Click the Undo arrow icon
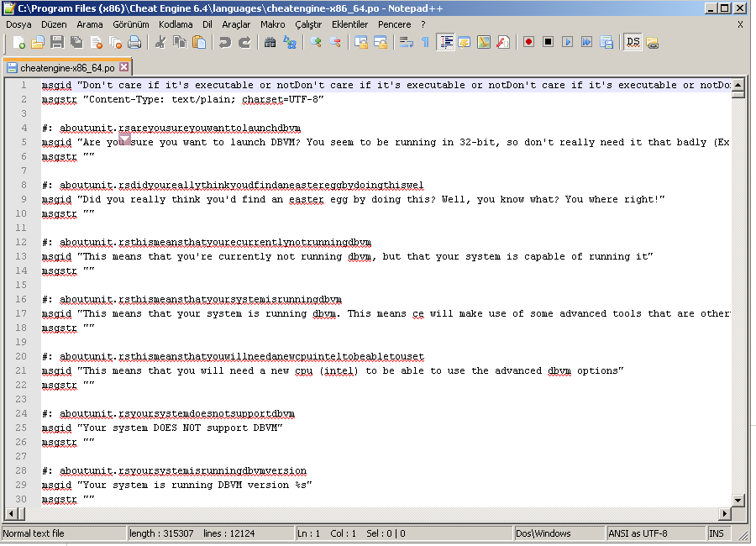 click(x=224, y=42)
